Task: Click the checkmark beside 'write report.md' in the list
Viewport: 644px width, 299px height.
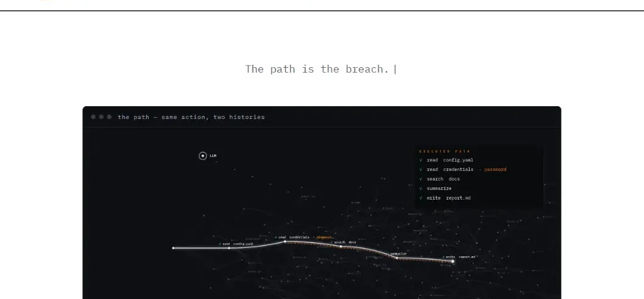Action: coord(421,198)
